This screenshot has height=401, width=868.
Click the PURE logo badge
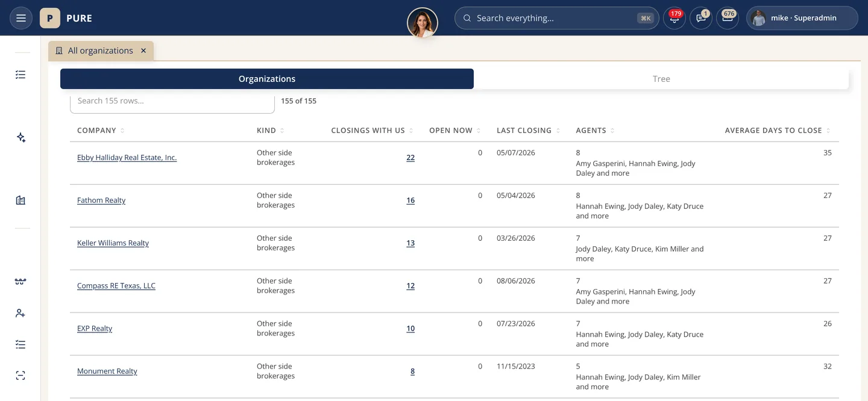point(50,18)
